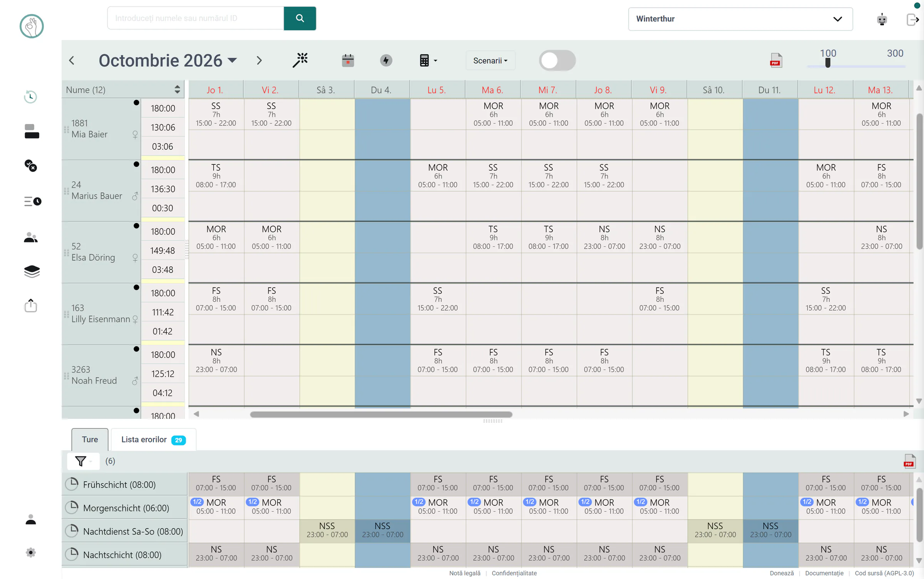Open the Octombrie 2026 month picker

point(167,60)
